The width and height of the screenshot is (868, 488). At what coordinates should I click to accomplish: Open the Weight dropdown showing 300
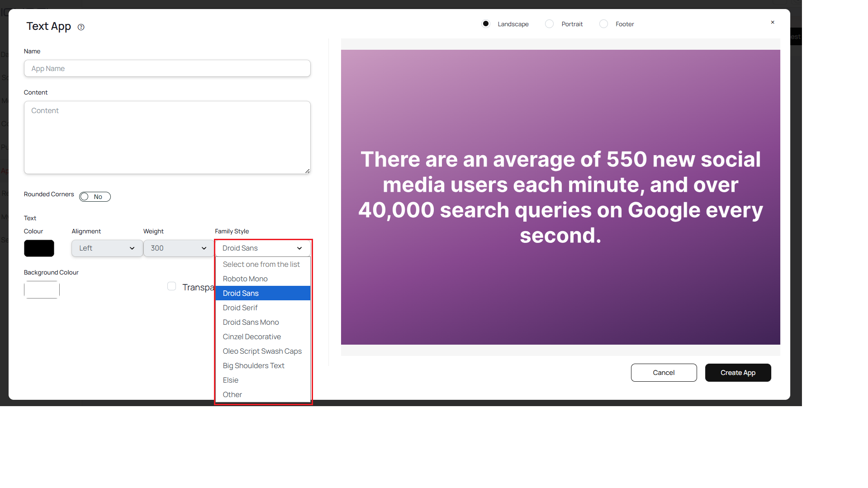coord(178,248)
